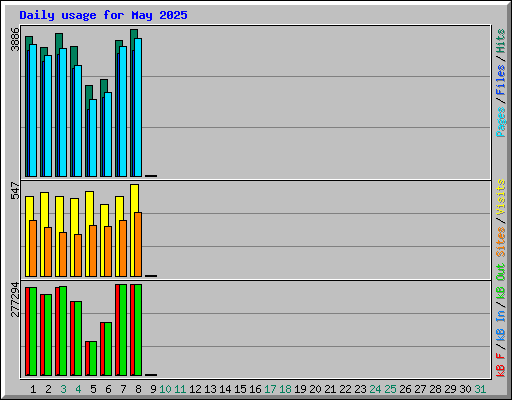Screen dimensions: 512x400
Task: Click weekend day 31 on the x-axis
Action: tap(480, 389)
